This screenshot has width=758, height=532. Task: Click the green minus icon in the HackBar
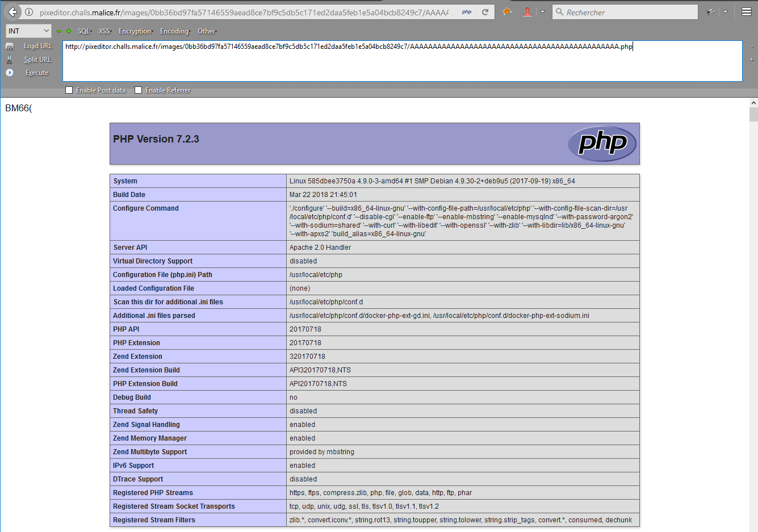pos(59,31)
